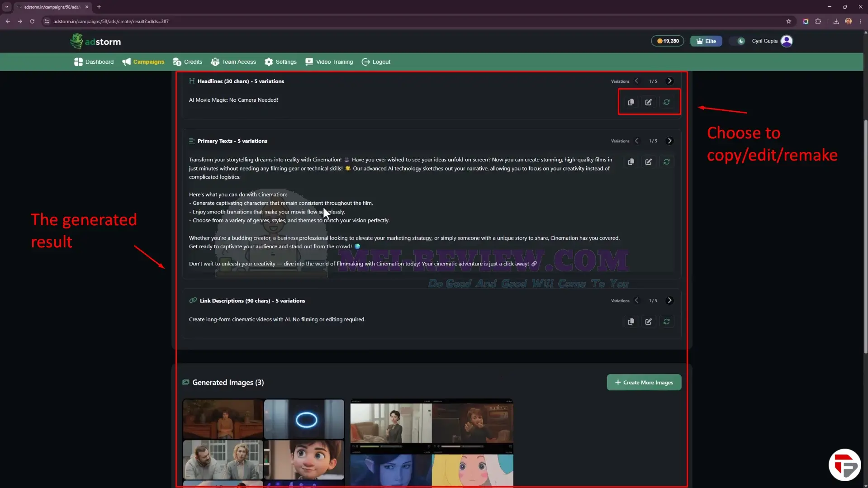Regenerate the headline variation
Screen dimensions: 868x488
coord(667,102)
